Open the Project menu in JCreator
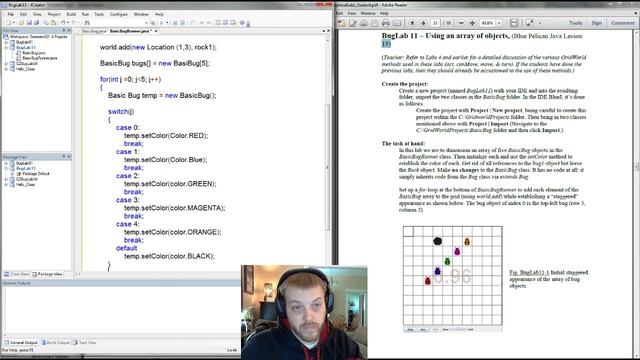The image size is (640, 360). [x=54, y=14]
